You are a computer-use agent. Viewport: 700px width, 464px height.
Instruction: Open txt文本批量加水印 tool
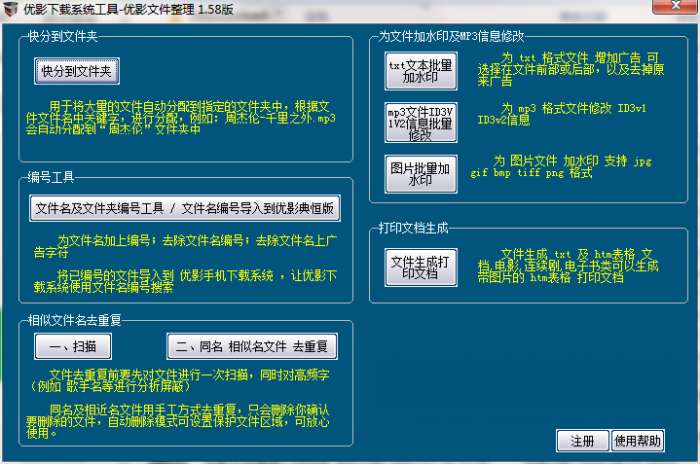[421, 71]
